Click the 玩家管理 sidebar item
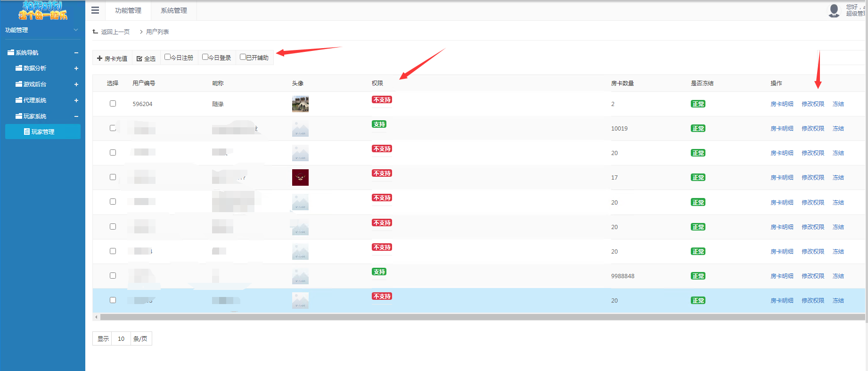Viewport: 868px width, 371px height. point(43,132)
